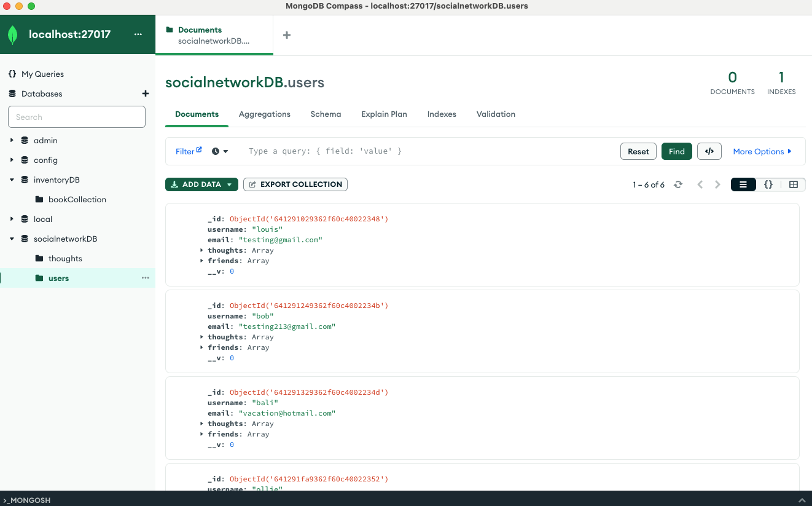
Task: Switch documents to JSON view
Action: 769,184
